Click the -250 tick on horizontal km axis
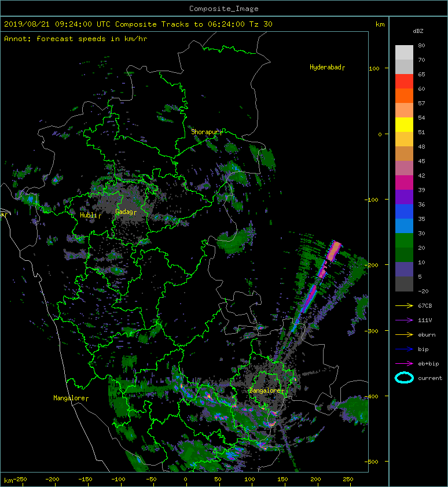Screen dimensions: 448x487 pos(20,479)
